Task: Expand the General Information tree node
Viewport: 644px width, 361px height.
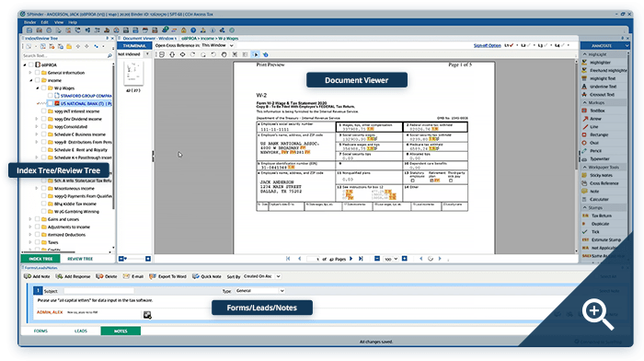Action: 30,73
